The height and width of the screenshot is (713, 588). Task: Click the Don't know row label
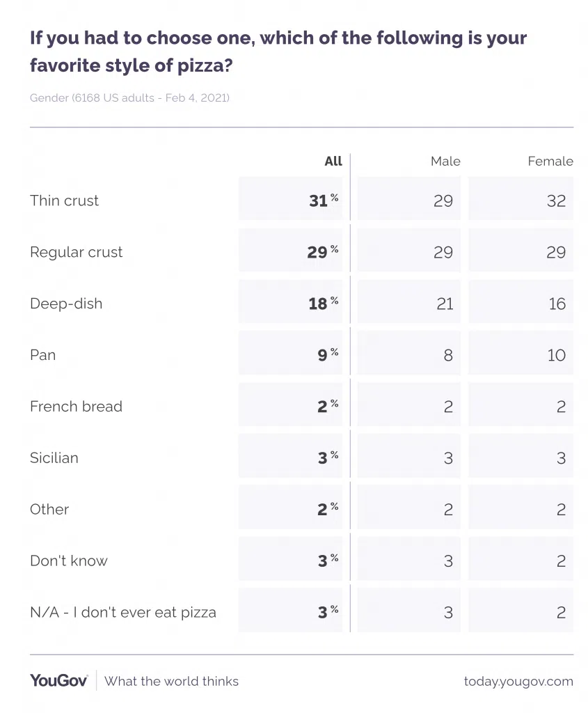click(69, 561)
